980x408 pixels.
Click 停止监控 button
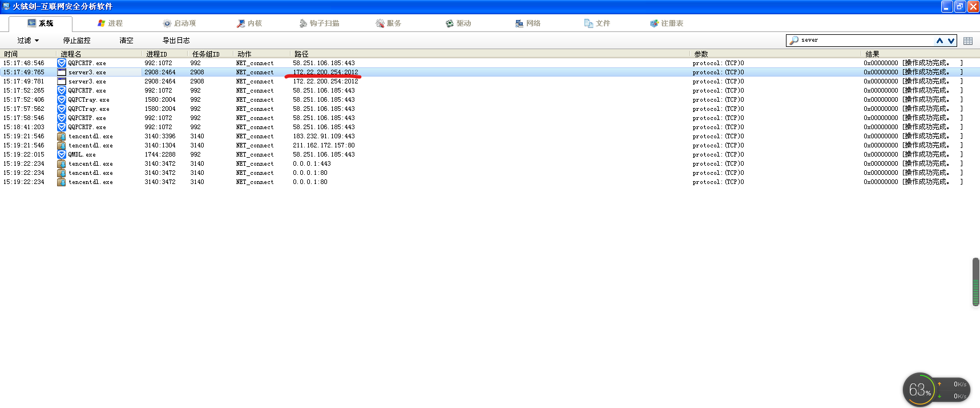click(76, 41)
